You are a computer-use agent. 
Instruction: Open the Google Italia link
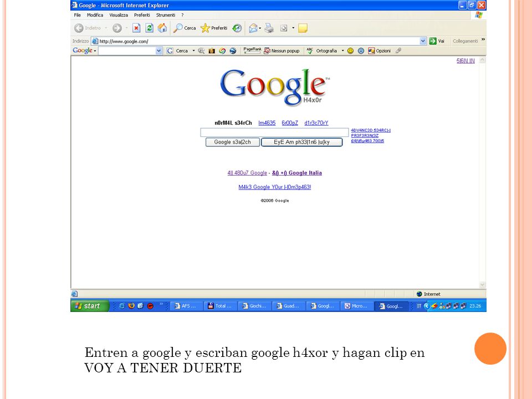click(x=297, y=173)
